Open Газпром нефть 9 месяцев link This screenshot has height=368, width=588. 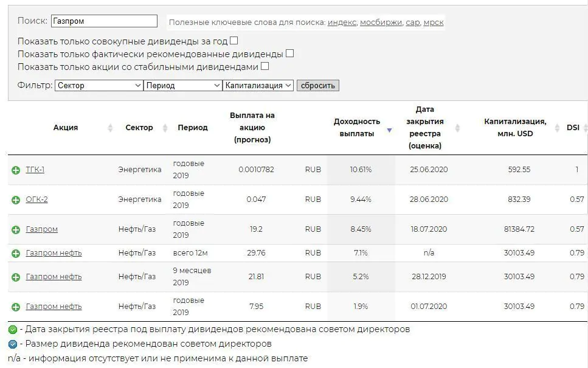(54, 277)
